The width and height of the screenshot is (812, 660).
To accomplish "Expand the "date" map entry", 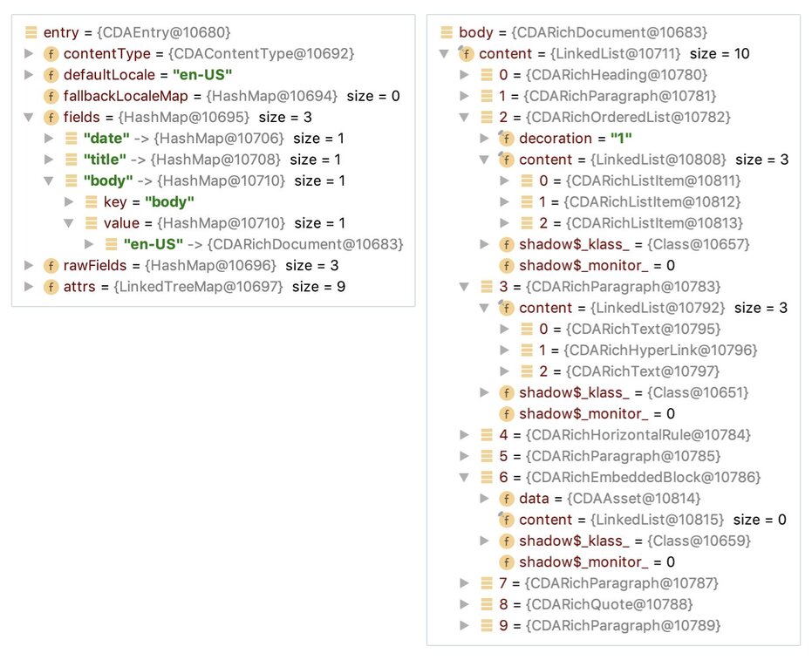I will 49,139.
